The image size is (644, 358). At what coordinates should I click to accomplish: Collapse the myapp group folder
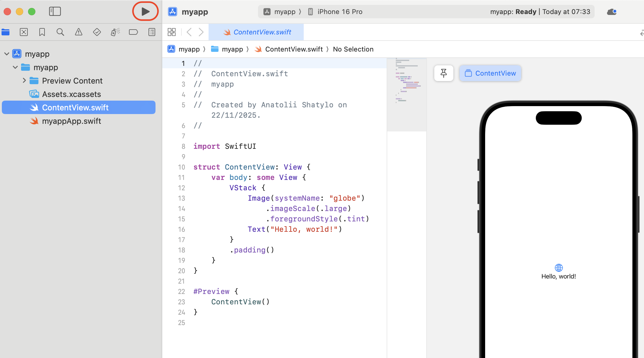(x=15, y=67)
